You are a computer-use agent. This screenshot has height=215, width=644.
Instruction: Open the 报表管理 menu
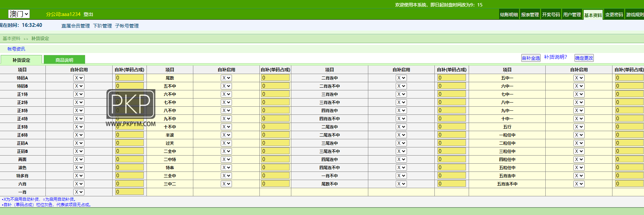[530, 15]
